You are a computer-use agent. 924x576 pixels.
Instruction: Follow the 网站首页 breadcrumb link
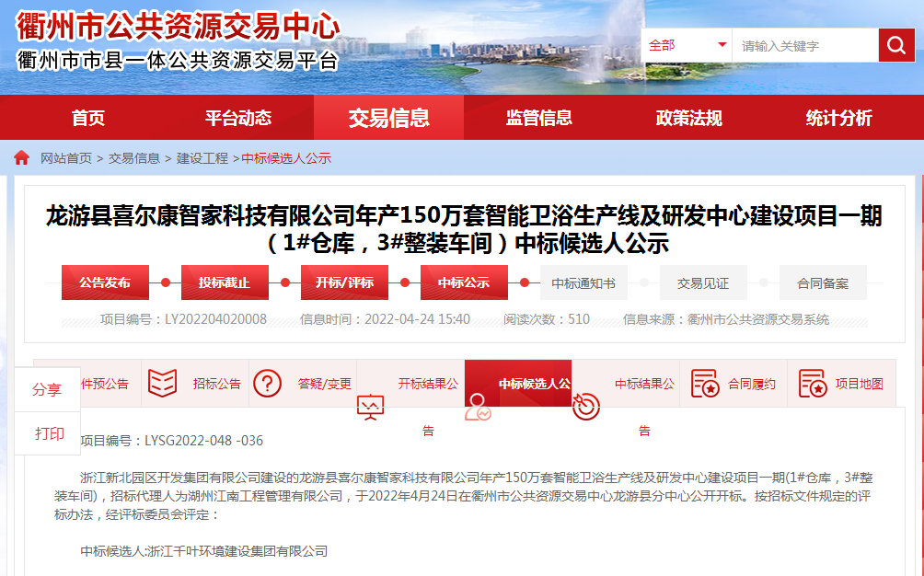pos(66,158)
